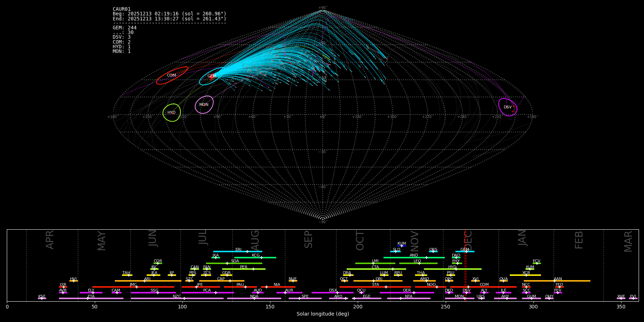Screen dimensions: 644x322
Task: Click the red COM radiant ellipse on sky map
Action: click(x=172, y=75)
